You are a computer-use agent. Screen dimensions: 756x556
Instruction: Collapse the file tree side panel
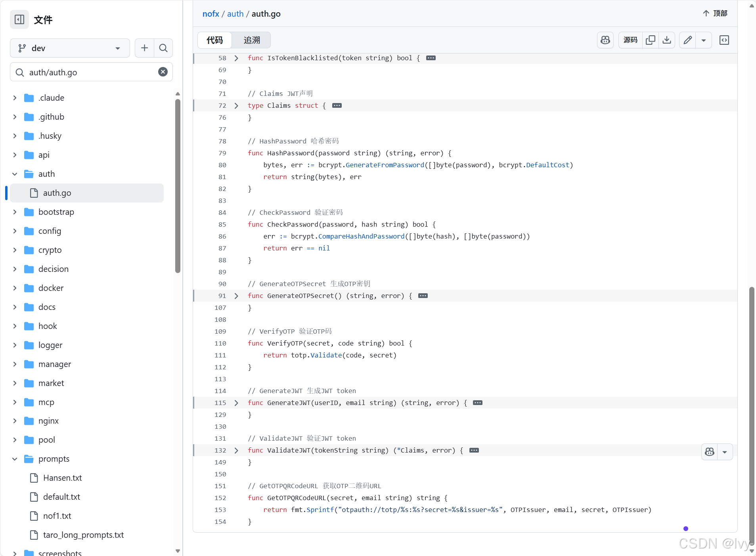(x=19, y=19)
